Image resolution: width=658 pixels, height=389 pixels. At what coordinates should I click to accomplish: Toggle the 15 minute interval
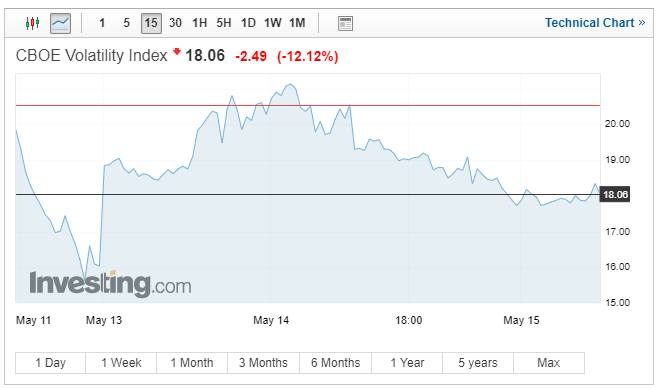click(151, 23)
